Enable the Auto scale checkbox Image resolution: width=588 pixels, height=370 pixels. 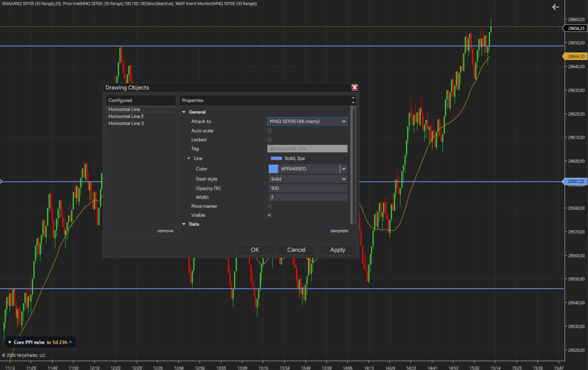click(x=269, y=131)
